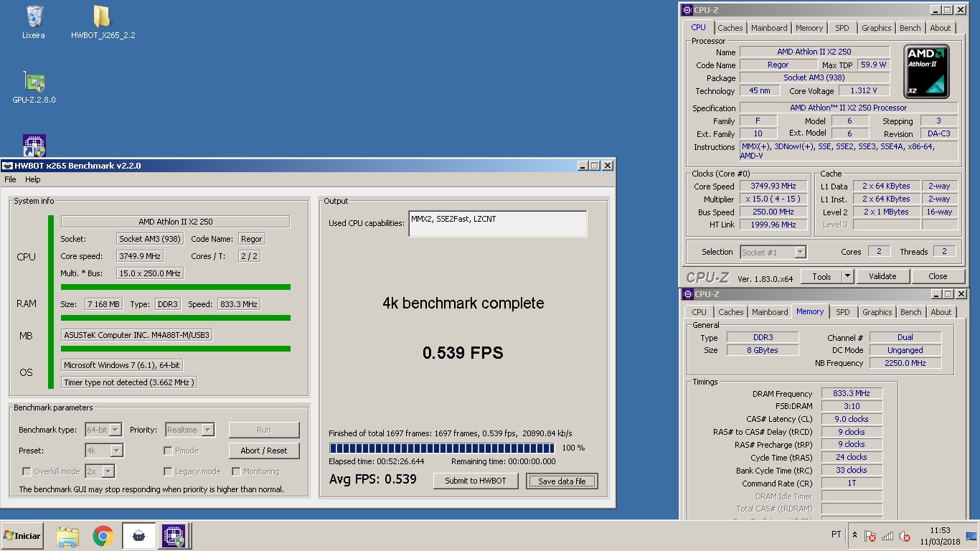Click the CPU-Z Validate button

(x=882, y=276)
